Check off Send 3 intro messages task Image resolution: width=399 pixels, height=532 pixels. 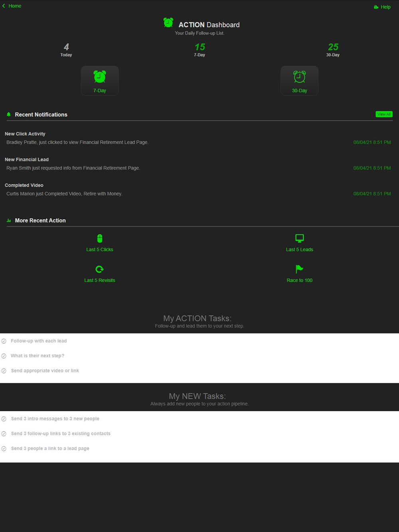(x=4, y=419)
